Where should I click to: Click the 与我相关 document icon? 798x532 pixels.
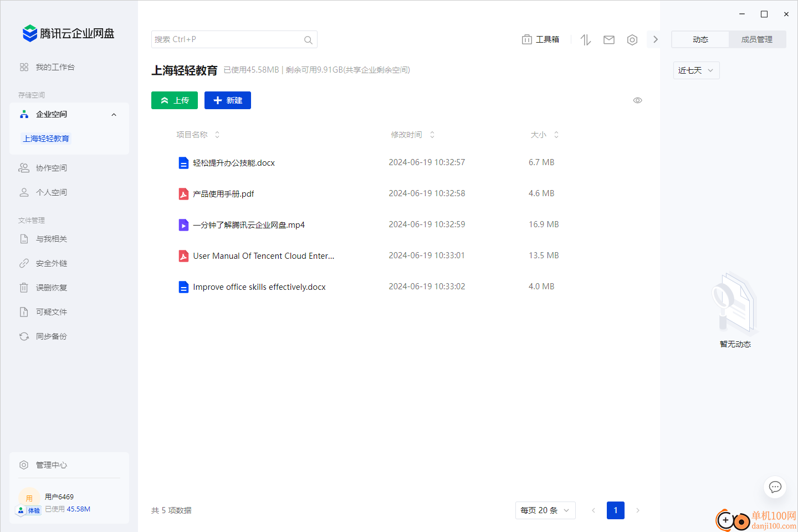(24, 239)
